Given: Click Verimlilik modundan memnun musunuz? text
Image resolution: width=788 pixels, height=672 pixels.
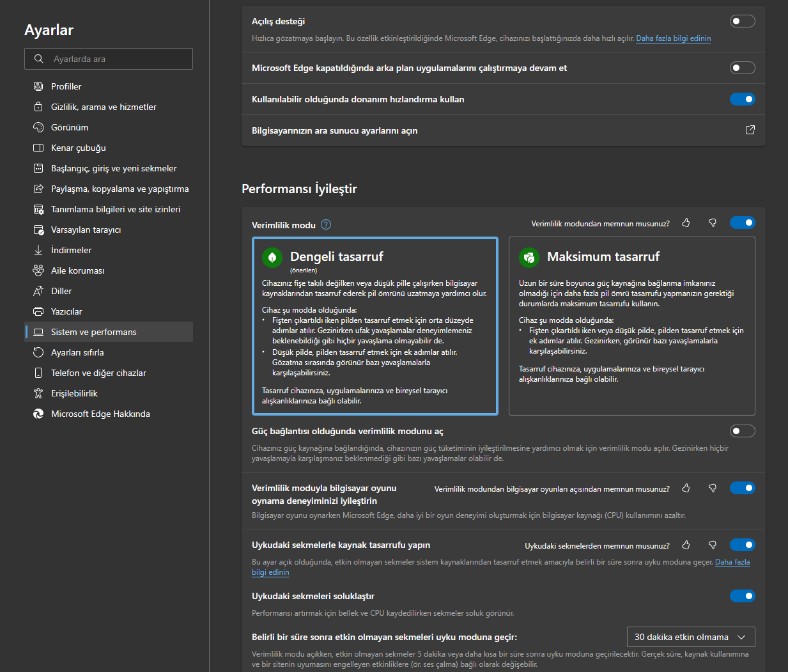Looking at the screenshot, I should pos(601,224).
